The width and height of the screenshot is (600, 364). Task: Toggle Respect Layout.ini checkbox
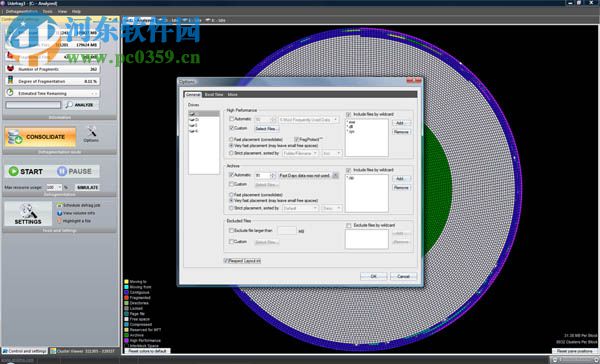226,261
